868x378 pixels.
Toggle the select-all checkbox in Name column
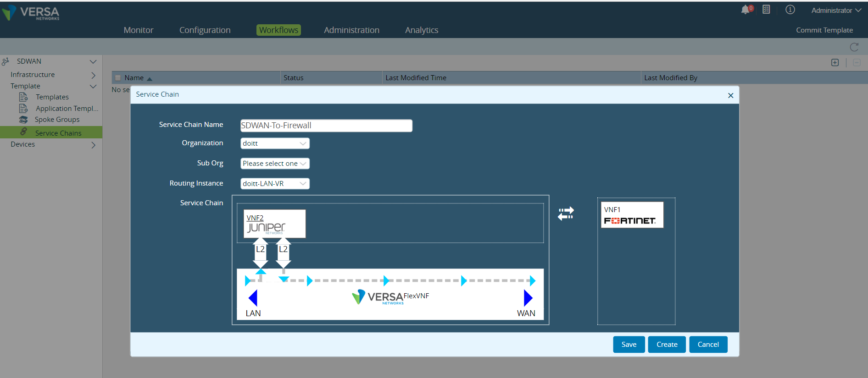[118, 78]
